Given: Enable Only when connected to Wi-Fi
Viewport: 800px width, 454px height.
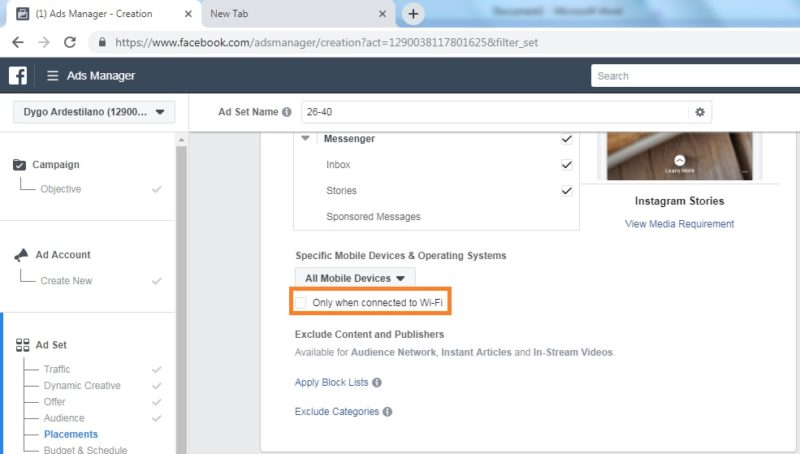Looking at the screenshot, I should pyautogui.click(x=301, y=302).
